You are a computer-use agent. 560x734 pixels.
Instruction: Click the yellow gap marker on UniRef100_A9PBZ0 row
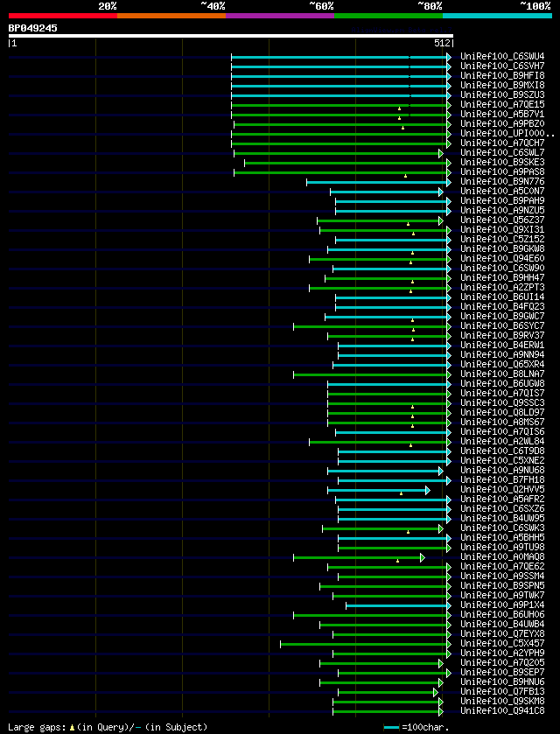402,128
